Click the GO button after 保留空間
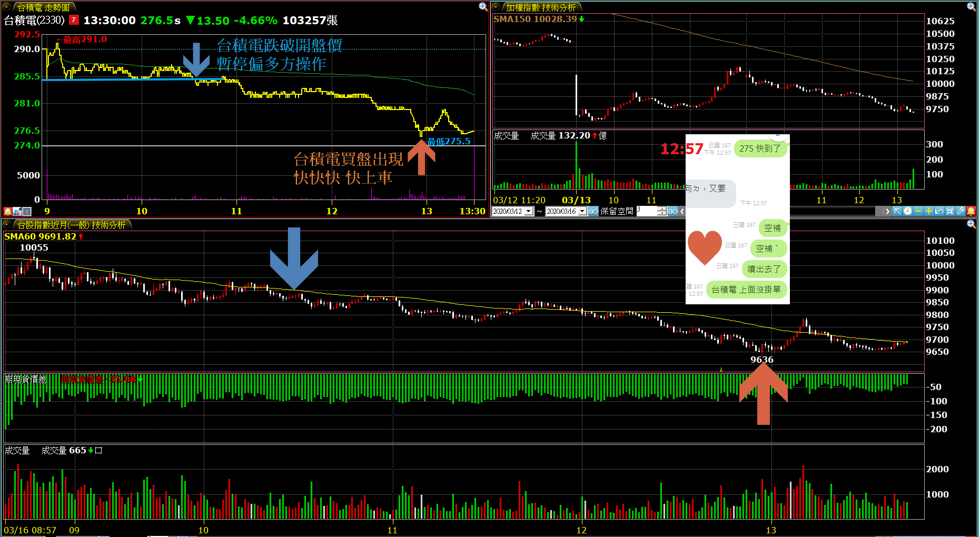This screenshot has height=537, width=980. tap(673, 211)
